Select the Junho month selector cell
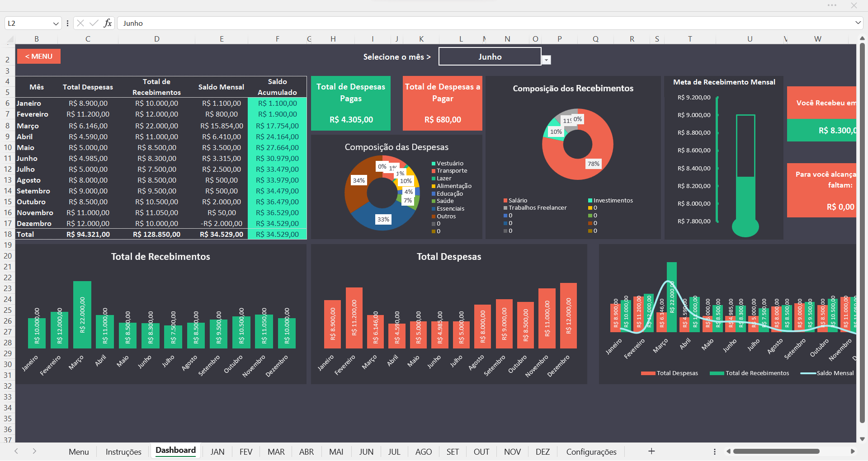868x461 pixels. [490, 56]
